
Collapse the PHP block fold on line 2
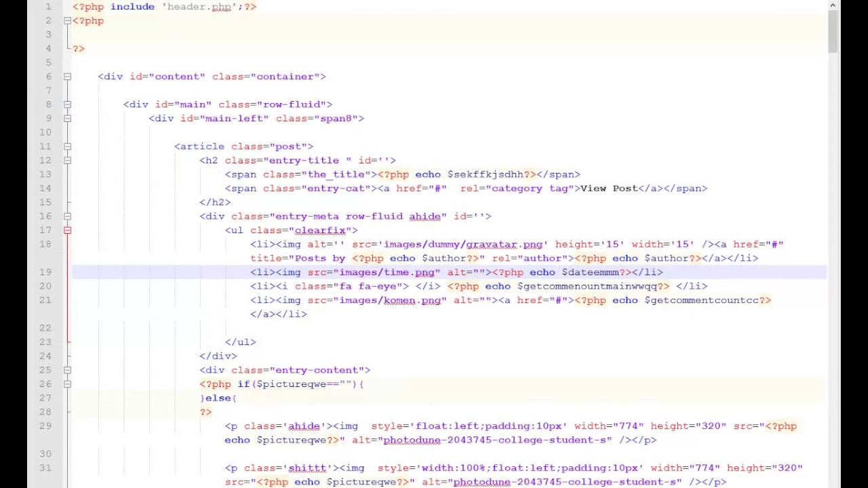[x=67, y=20]
